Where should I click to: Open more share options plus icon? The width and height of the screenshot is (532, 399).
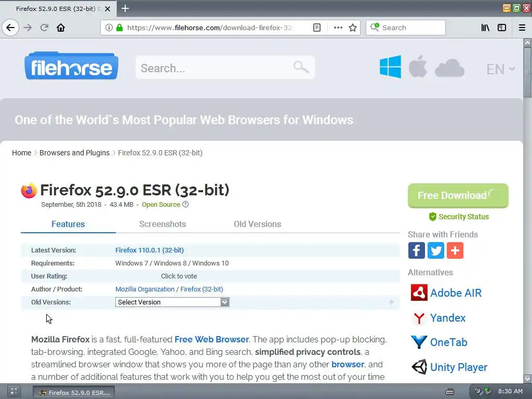click(x=455, y=250)
